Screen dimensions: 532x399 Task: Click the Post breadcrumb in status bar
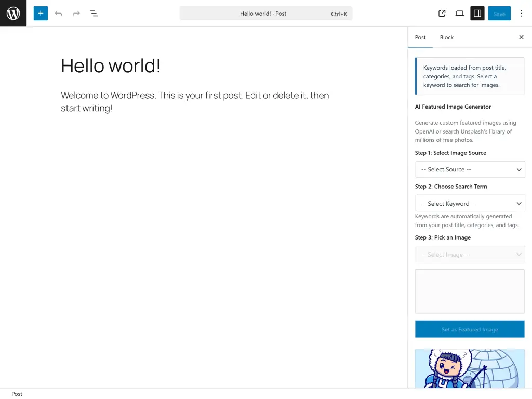click(x=17, y=394)
